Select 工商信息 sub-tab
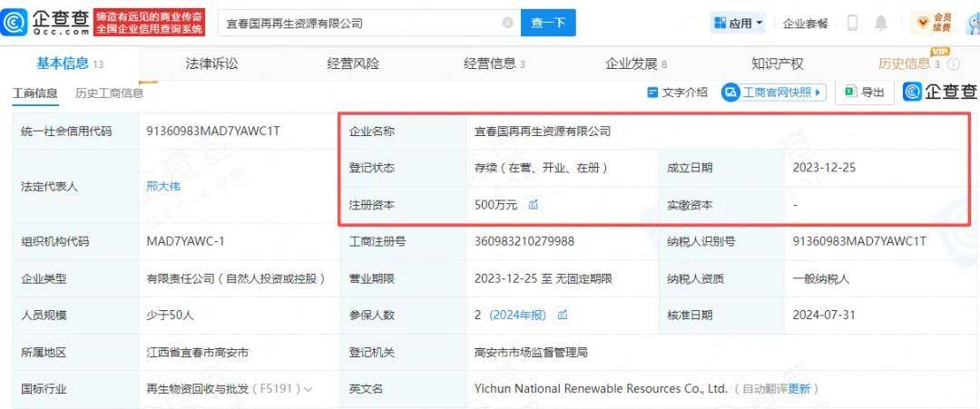The image size is (980, 409). (x=35, y=93)
